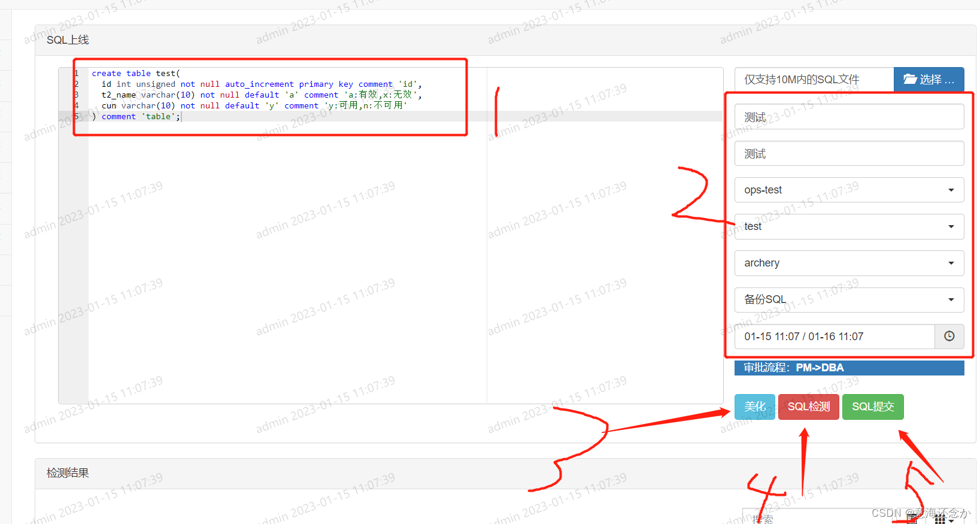The width and height of the screenshot is (980, 524).
Task: Click the 'id int unsigned' line in SQL editor
Action: (x=262, y=84)
